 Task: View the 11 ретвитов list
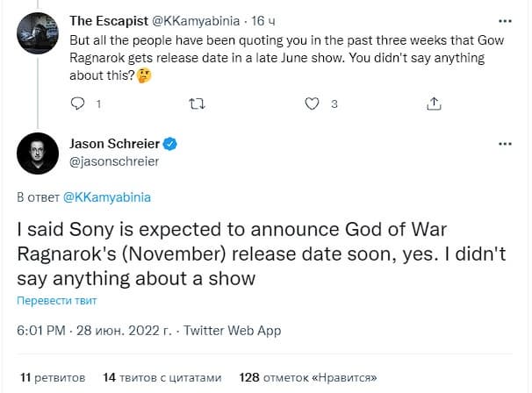pyautogui.click(x=53, y=377)
